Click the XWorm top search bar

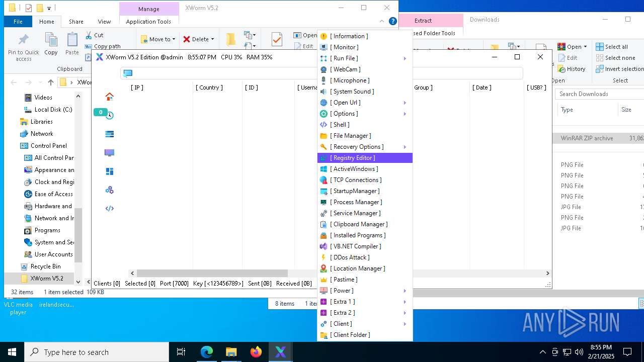[x=322, y=73]
